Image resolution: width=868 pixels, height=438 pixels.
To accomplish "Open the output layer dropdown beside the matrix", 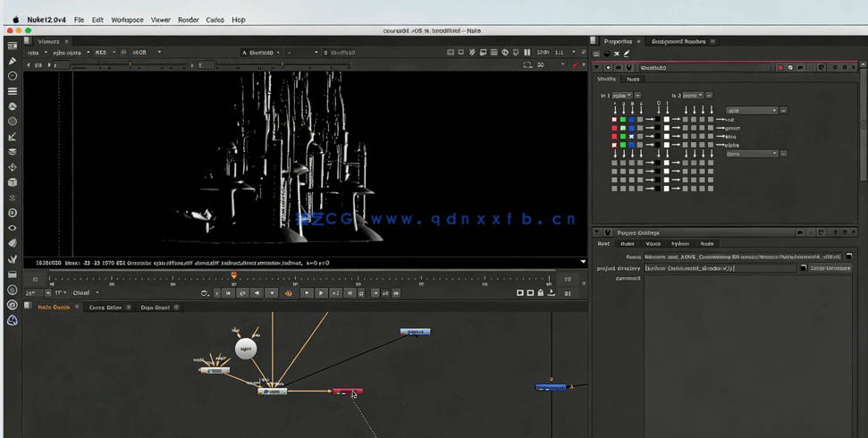I will pos(751,111).
